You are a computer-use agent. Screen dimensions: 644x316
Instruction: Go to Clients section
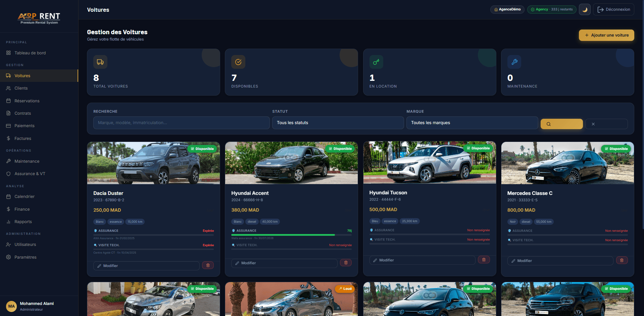pos(39,88)
